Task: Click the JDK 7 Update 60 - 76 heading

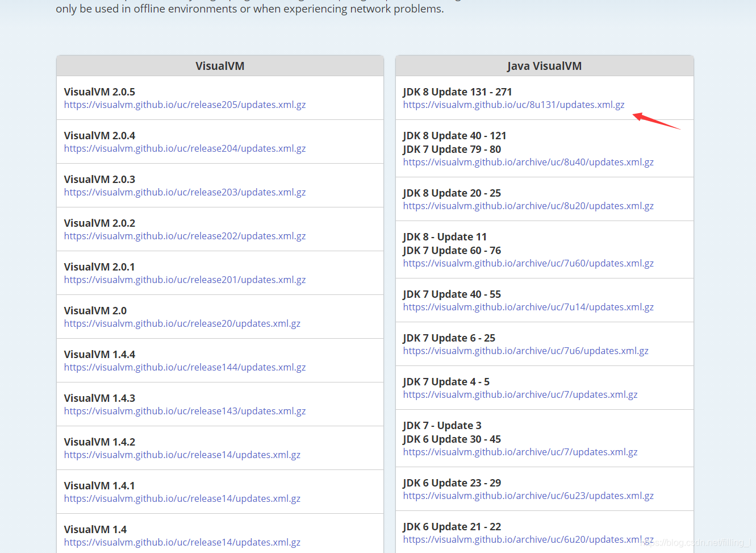Action: 452,250
